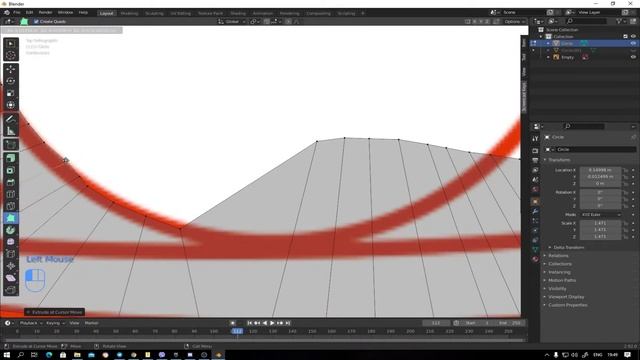Select the Move tool
Screen dimensions: 640x360
tap(11, 69)
